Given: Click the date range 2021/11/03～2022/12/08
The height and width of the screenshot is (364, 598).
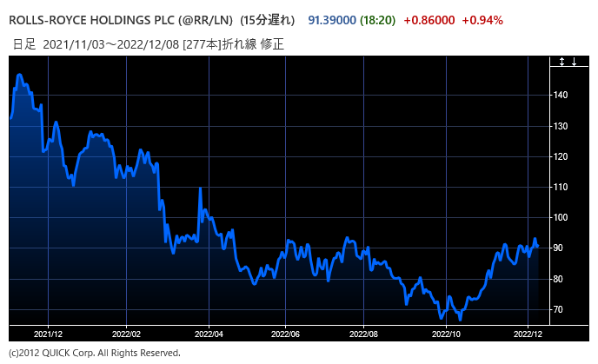Looking at the screenshot, I should click(x=111, y=44).
